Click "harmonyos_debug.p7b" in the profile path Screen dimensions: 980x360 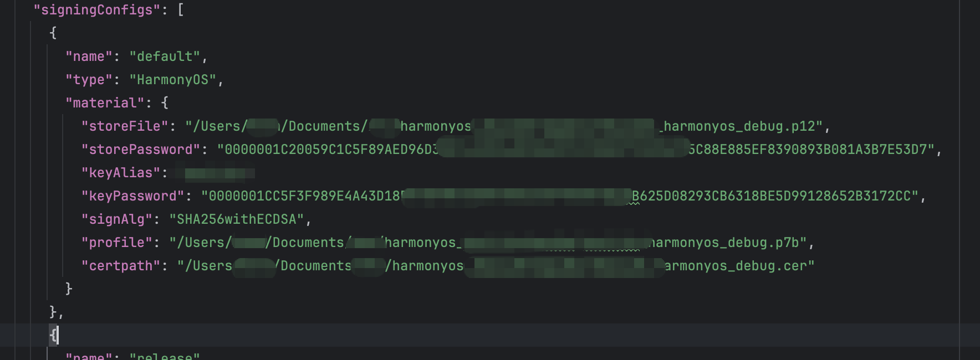(727, 243)
